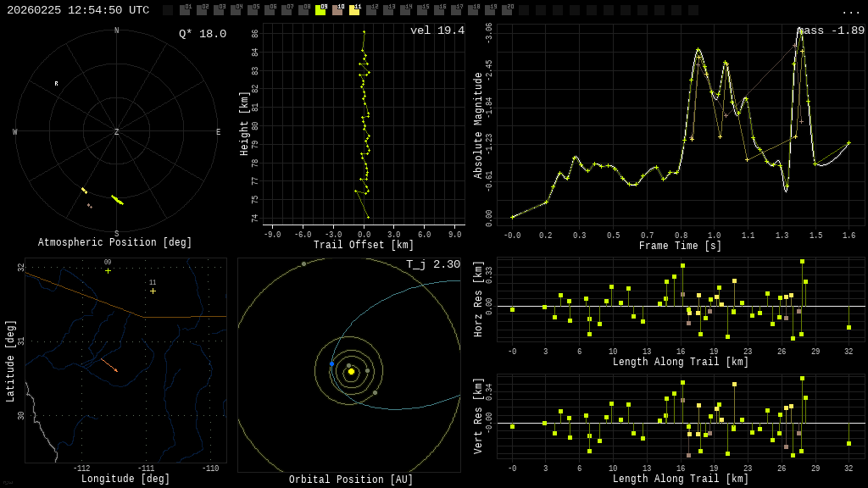Click the yellow Sun in orbital plot
868x488 pixels.
click(351, 371)
